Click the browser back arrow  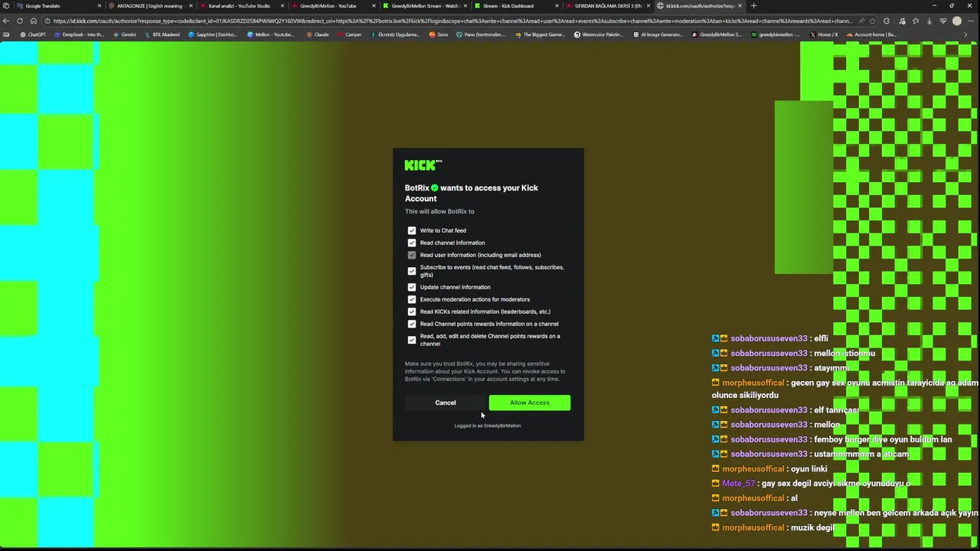pos(7,21)
